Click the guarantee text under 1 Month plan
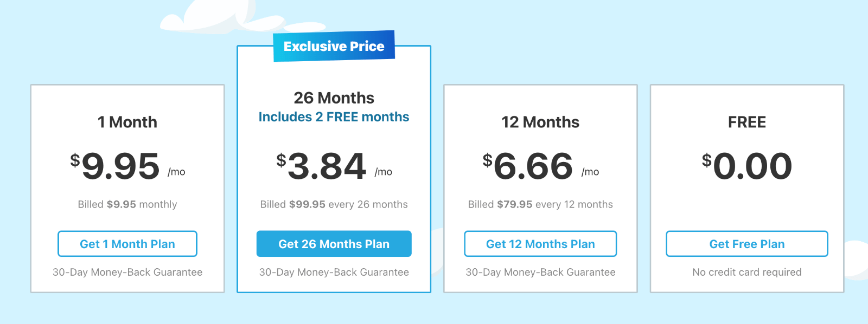868x324 pixels. 127,272
